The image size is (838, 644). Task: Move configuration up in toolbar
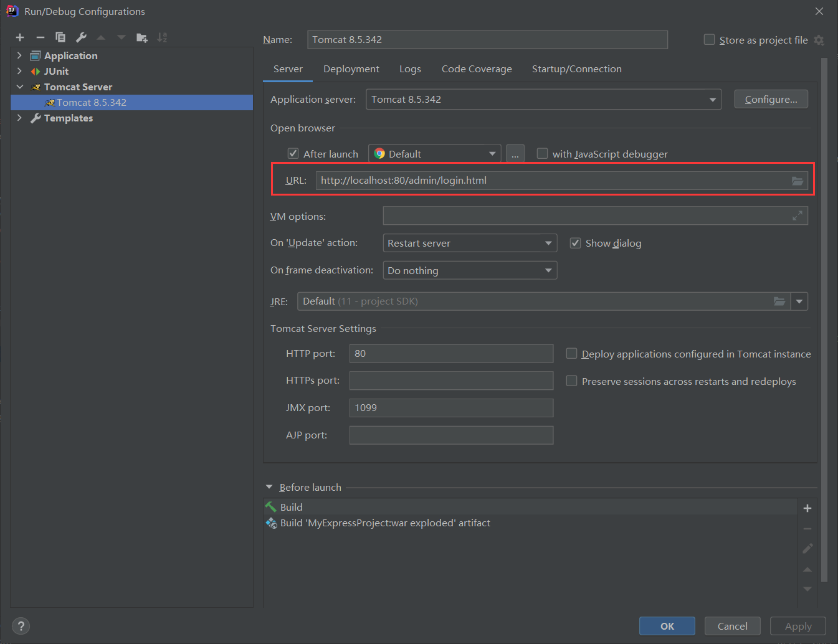tap(101, 37)
